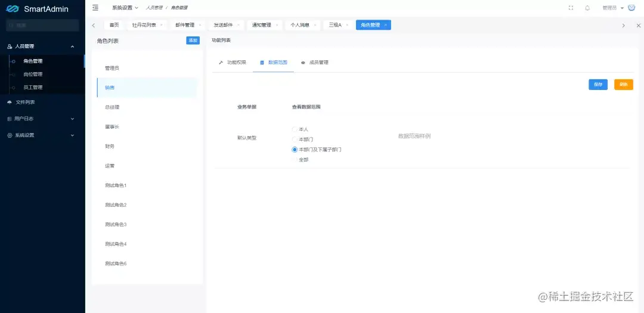The height and width of the screenshot is (313, 644).
Task: Open the 系统设置 dropdown in the header
Action: 125,8
